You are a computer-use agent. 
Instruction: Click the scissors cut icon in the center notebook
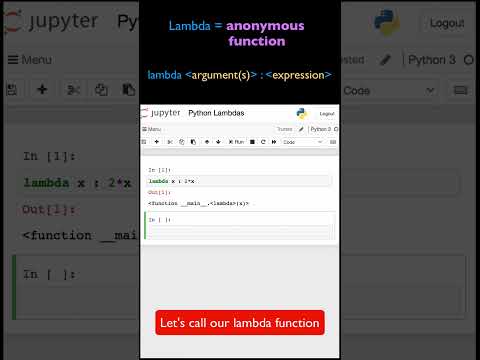click(170, 142)
